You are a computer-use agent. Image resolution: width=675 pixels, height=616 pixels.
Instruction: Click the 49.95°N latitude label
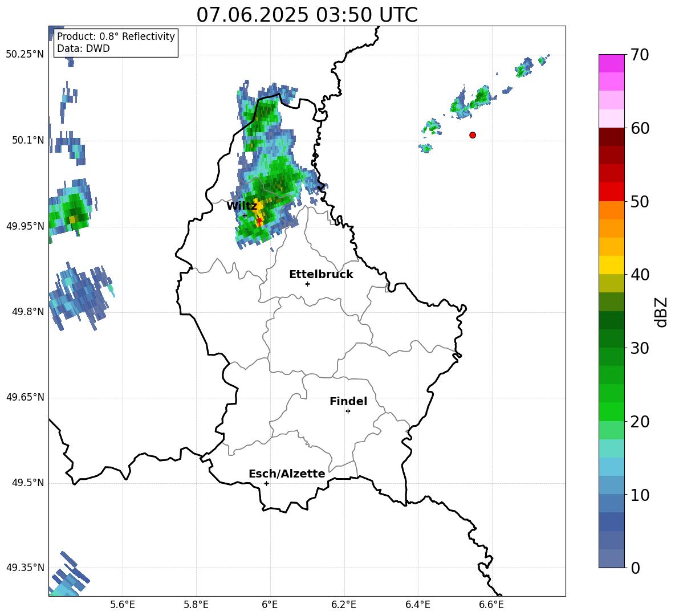coord(25,226)
